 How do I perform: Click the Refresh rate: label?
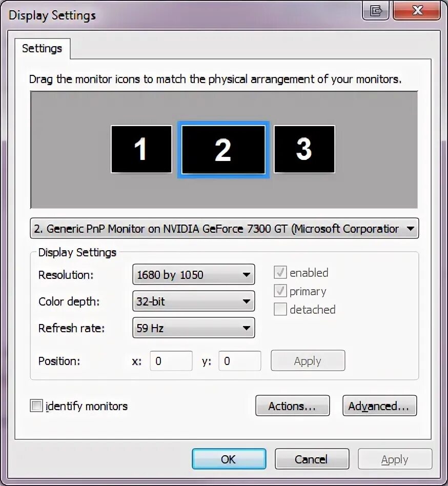point(72,328)
